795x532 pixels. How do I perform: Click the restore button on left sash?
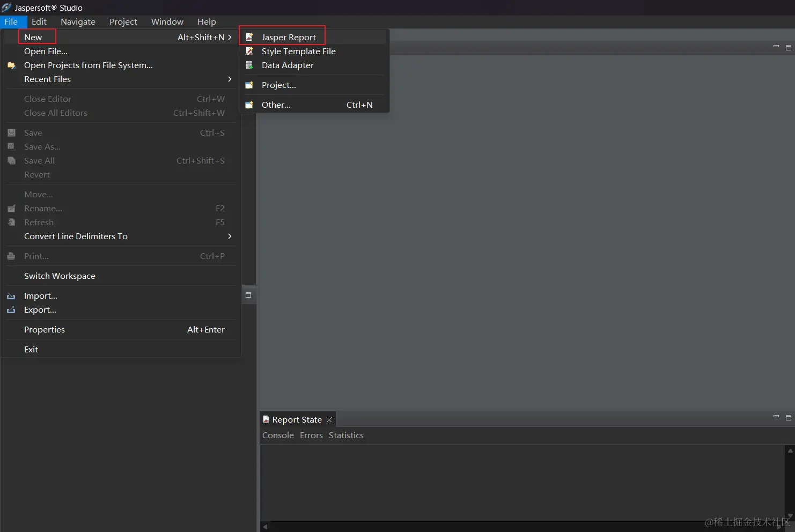coord(248,295)
